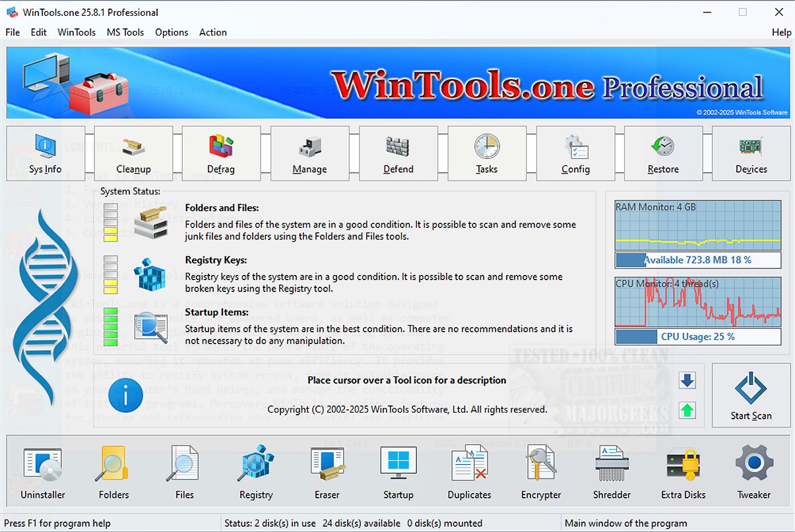
Task: Click the green up arrow button
Action: tap(687, 409)
